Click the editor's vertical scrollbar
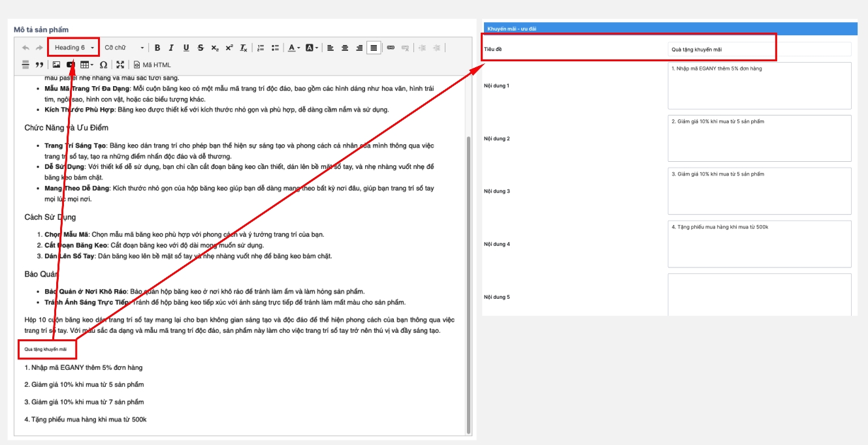 pos(468,281)
